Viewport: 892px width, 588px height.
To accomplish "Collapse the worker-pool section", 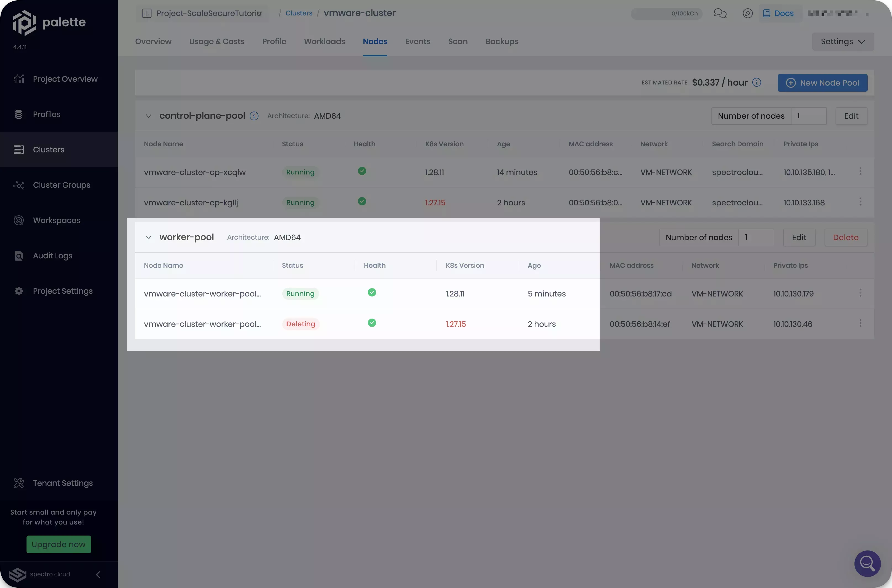I will pos(149,237).
